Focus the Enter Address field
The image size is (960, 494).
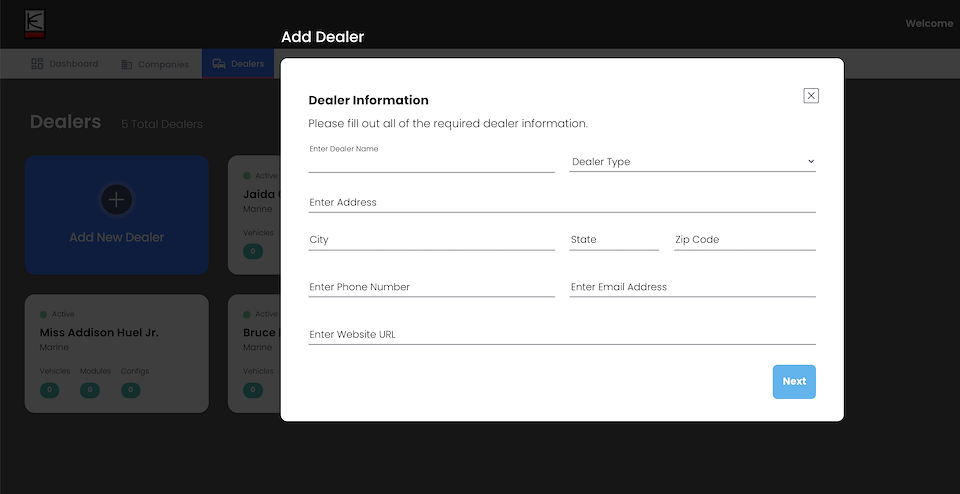pyautogui.click(x=562, y=202)
